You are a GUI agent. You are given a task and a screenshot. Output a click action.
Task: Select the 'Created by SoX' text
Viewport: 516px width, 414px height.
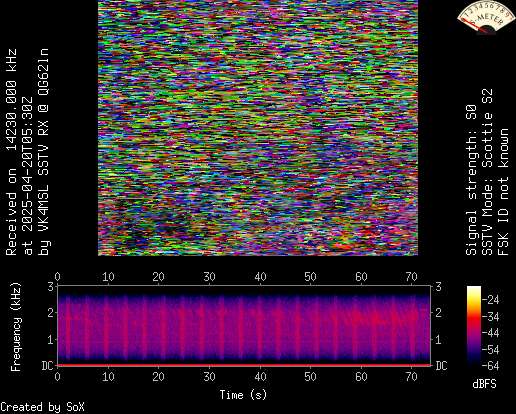point(42,407)
